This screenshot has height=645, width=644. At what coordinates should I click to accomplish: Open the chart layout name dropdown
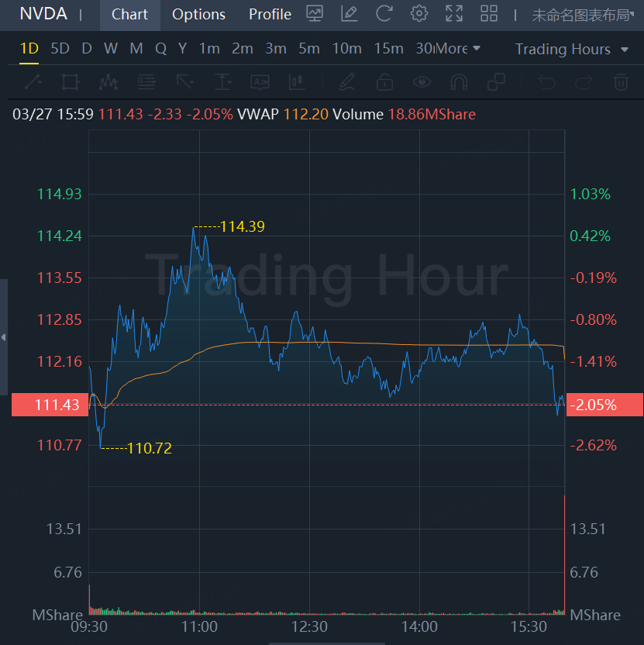(x=583, y=16)
